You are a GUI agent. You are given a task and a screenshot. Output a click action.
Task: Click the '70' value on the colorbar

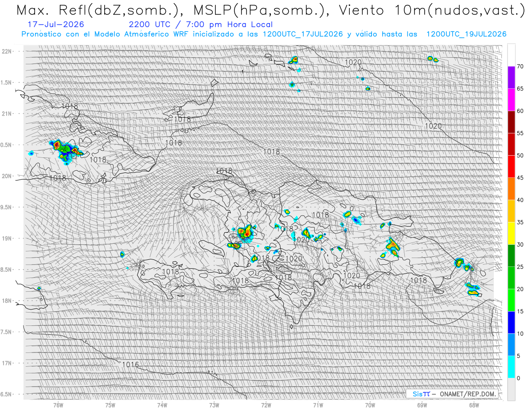[x=520, y=67]
